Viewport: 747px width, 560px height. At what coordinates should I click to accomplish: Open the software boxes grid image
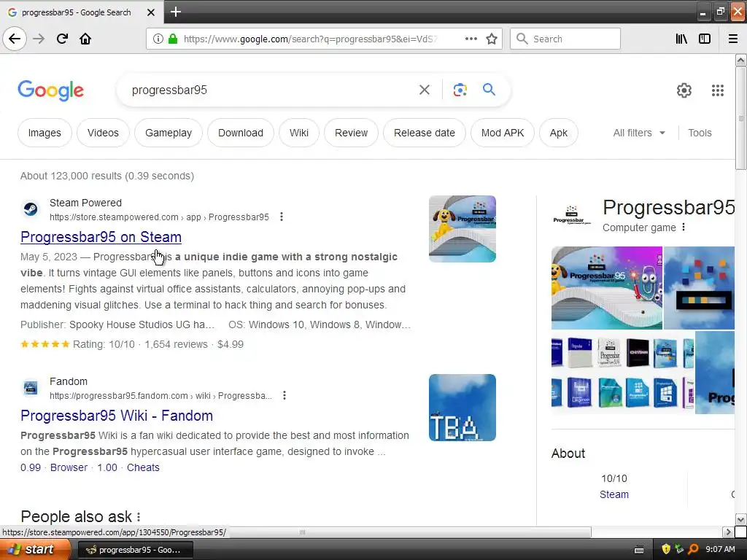coord(622,373)
